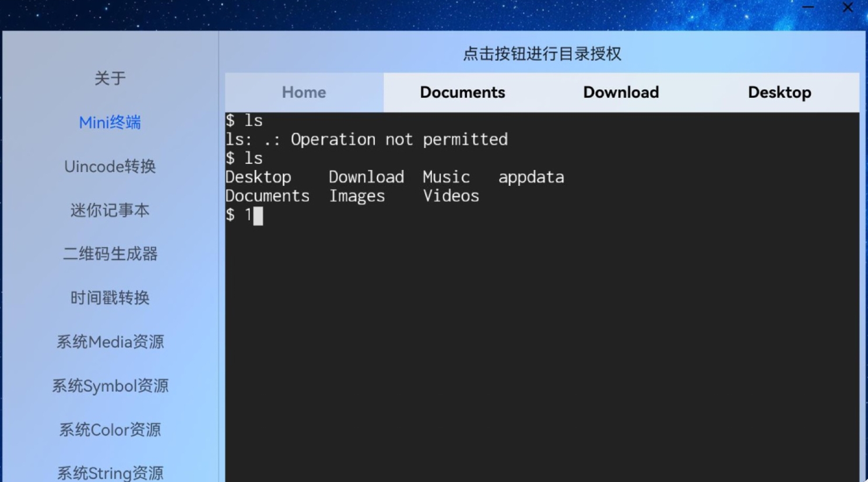Click inside the black terminal area
The image size is (868, 482).
pos(525,321)
